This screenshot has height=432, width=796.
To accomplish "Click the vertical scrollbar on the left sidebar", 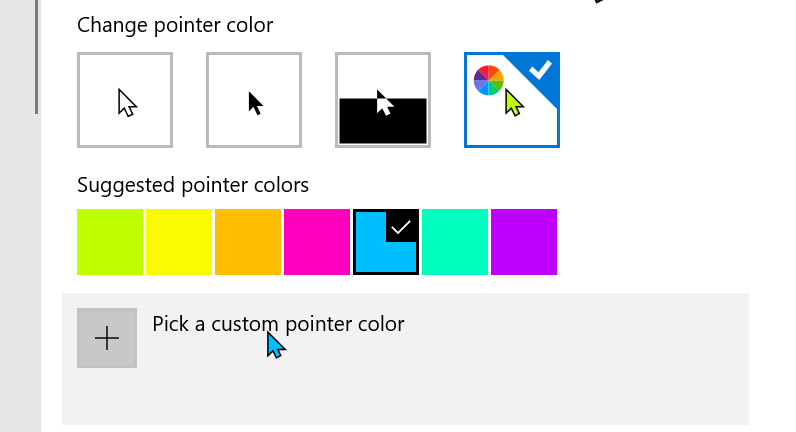I will [x=37, y=57].
